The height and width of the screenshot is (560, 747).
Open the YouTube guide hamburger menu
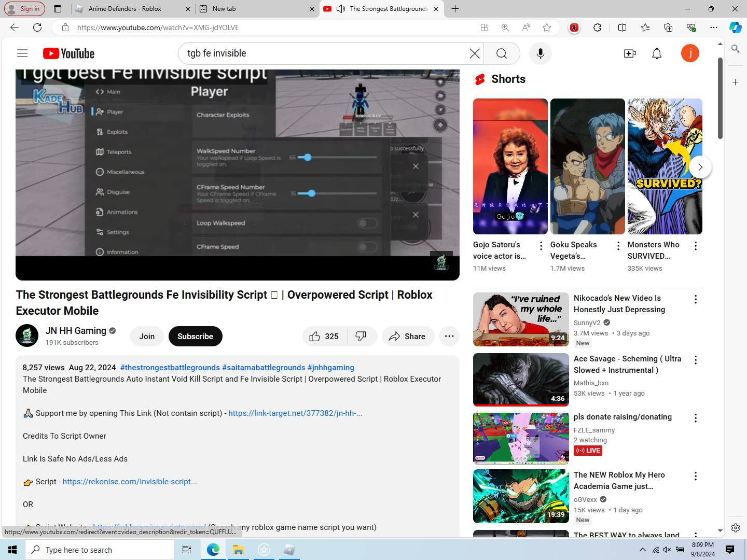(x=22, y=53)
